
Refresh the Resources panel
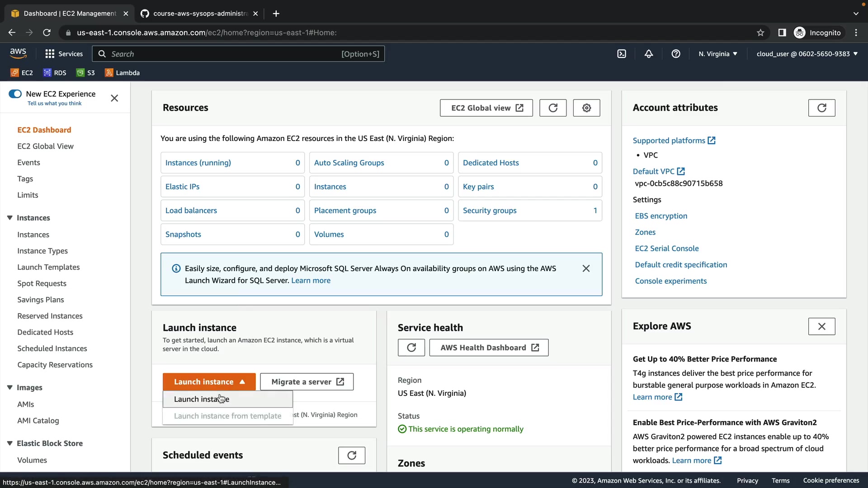(552, 108)
